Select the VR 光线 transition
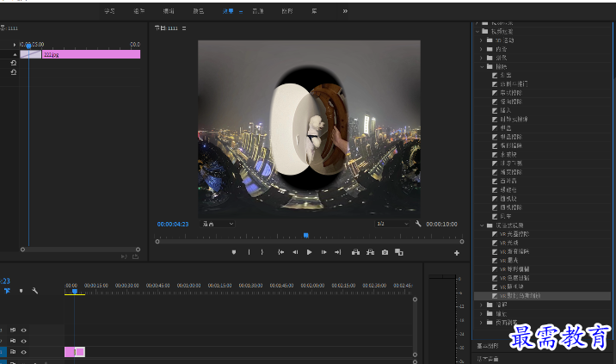 [508, 243]
